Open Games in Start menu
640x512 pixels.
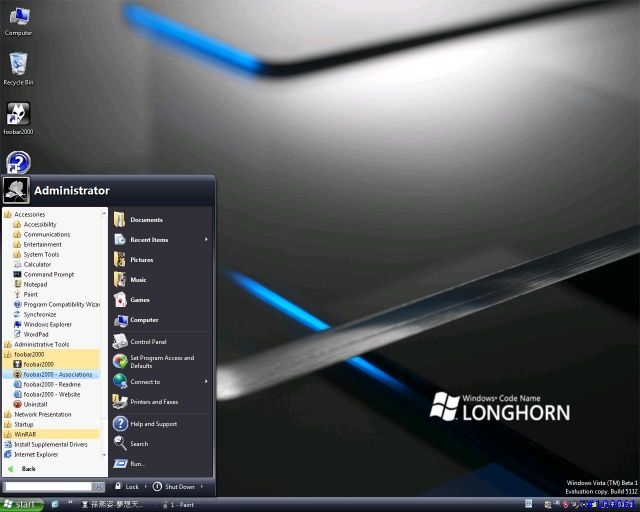[x=160, y=300]
